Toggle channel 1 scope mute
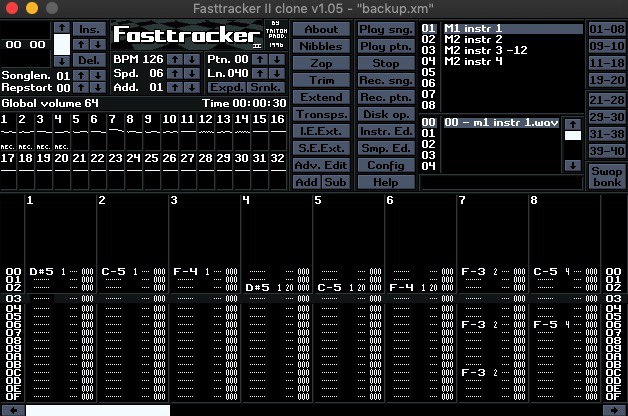The image size is (628, 416). tap(8, 133)
